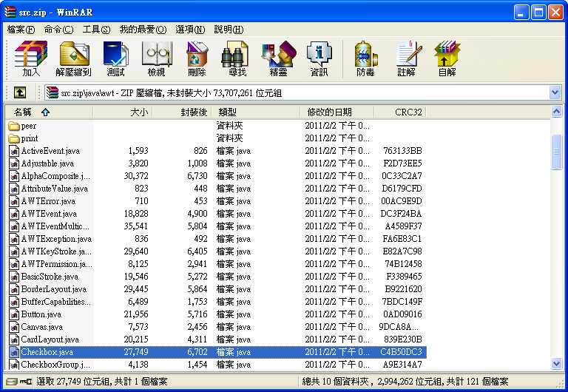Select the AWTException.java row
The image size is (568, 392).
point(216,239)
